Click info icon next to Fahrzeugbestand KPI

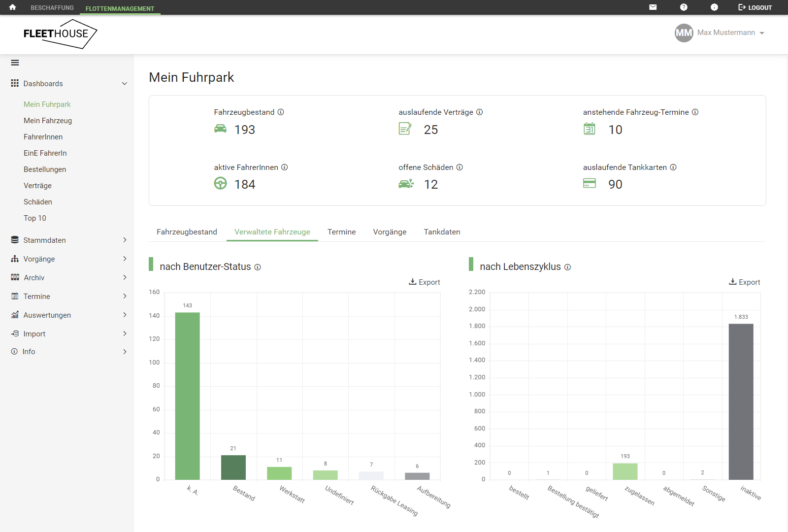[x=281, y=112]
